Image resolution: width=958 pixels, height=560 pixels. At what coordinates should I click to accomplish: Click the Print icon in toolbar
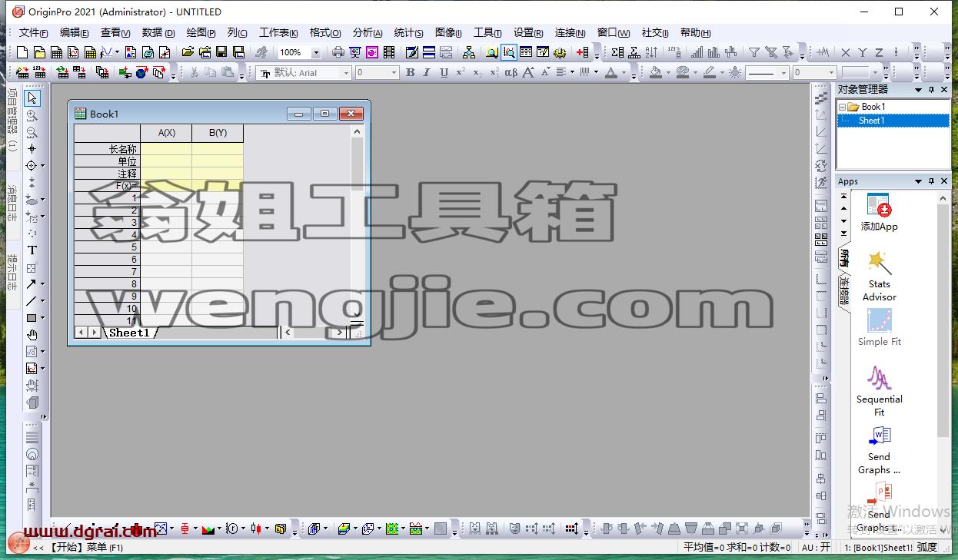338,52
